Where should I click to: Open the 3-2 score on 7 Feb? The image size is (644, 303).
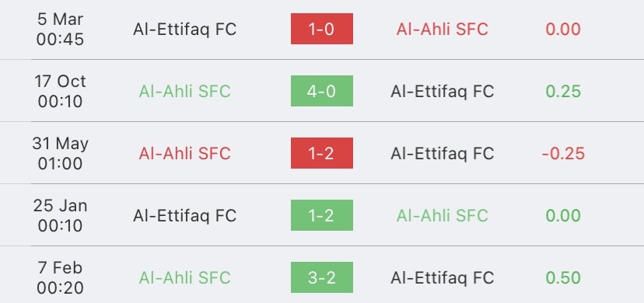click(321, 277)
